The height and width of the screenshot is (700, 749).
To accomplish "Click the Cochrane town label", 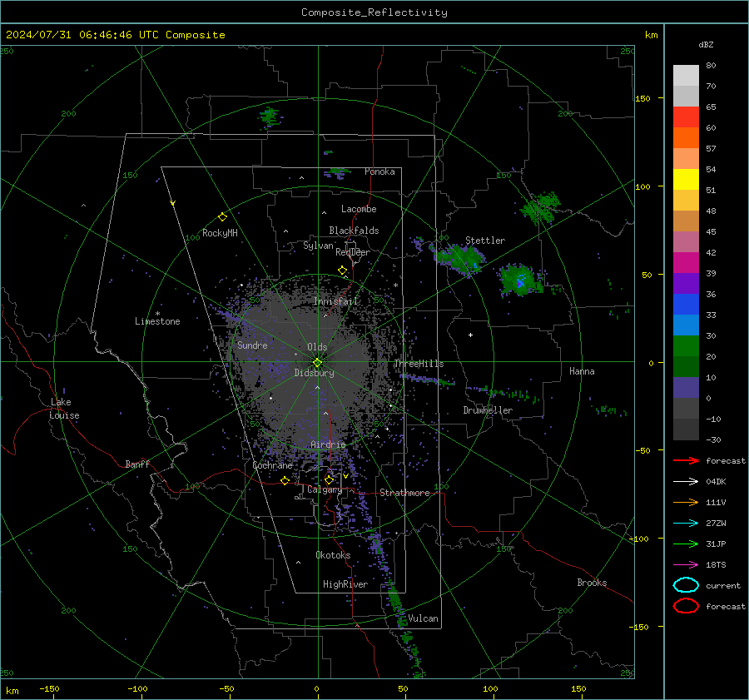I will pos(272,465).
